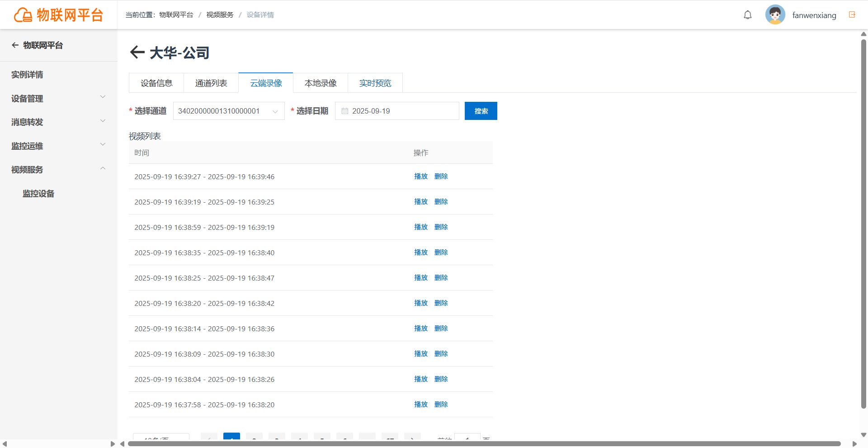Delete the 16:38:35 - 16:38:40 recording
868x448 pixels.
[441, 253]
